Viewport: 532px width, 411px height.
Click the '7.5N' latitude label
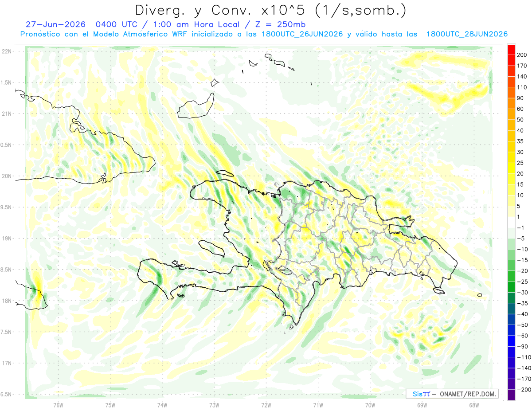(x=7, y=332)
